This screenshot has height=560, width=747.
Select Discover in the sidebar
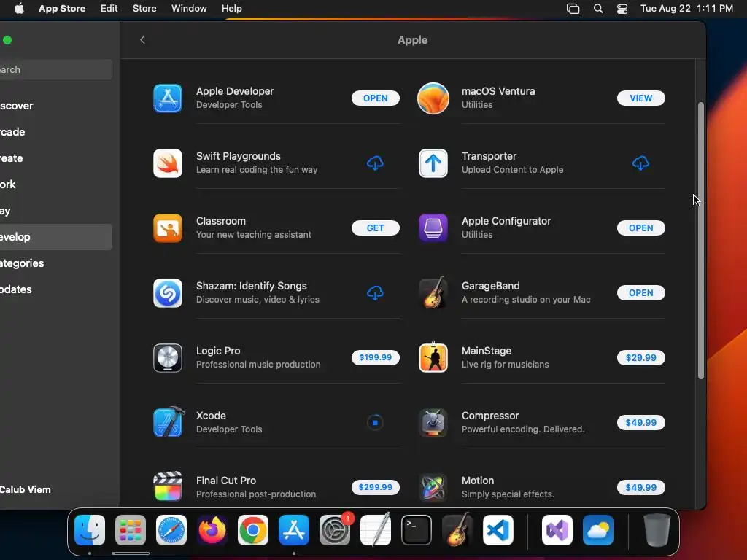(x=56, y=106)
